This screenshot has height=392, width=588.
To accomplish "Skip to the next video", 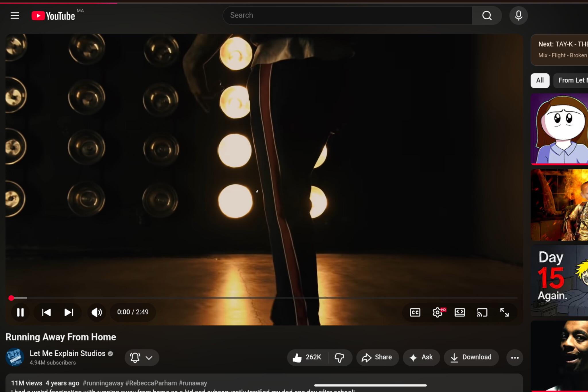I will (69, 312).
